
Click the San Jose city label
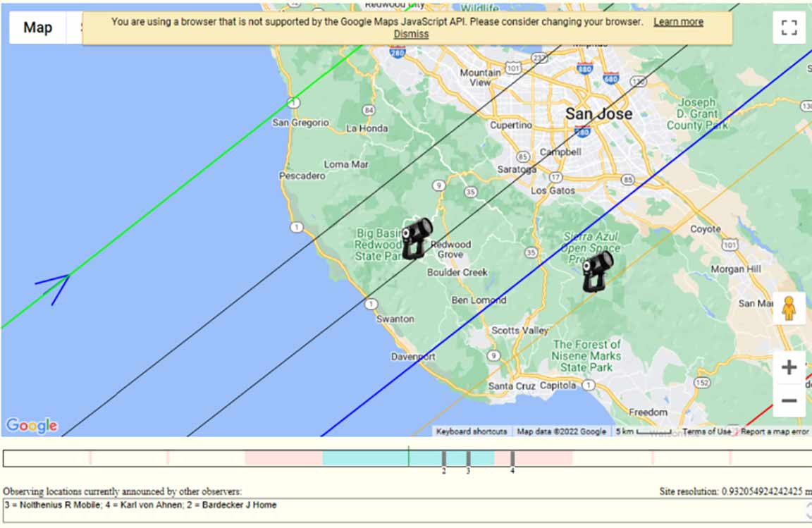pyautogui.click(x=598, y=113)
